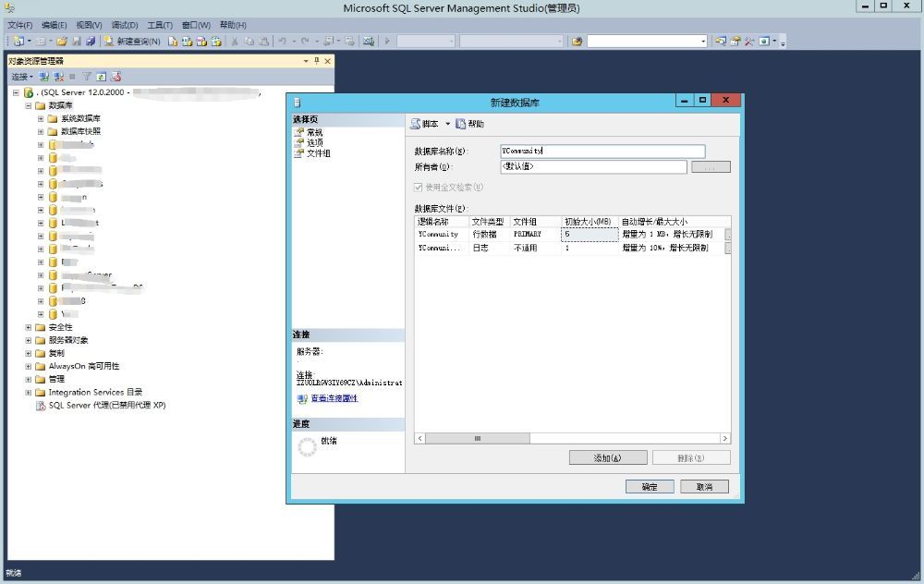The width and height of the screenshot is (924, 584).
Task: Click the web browser toolbar icon
Action: [x=764, y=42]
